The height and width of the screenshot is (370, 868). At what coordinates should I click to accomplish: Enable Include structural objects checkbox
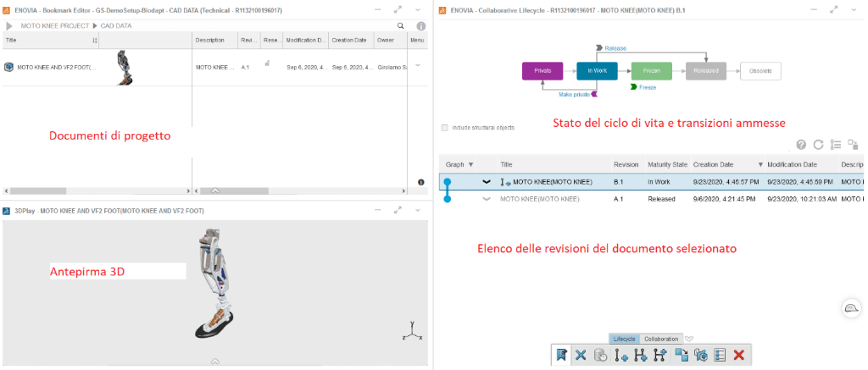pyautogui.click(x=444, y=128)
